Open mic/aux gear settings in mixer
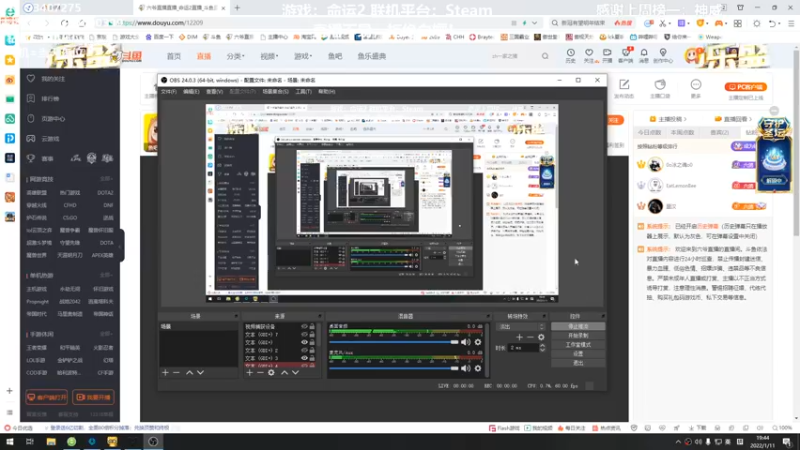Image resolution: width=800 pixels, height=450 pixels. pos(478,368)
